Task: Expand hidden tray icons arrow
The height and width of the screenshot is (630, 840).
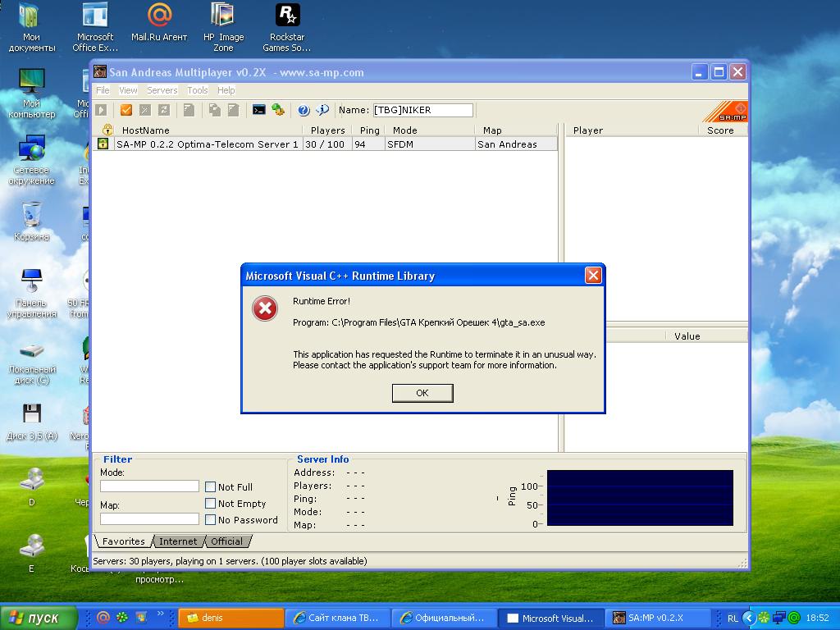Action: [x=748, y=618]
